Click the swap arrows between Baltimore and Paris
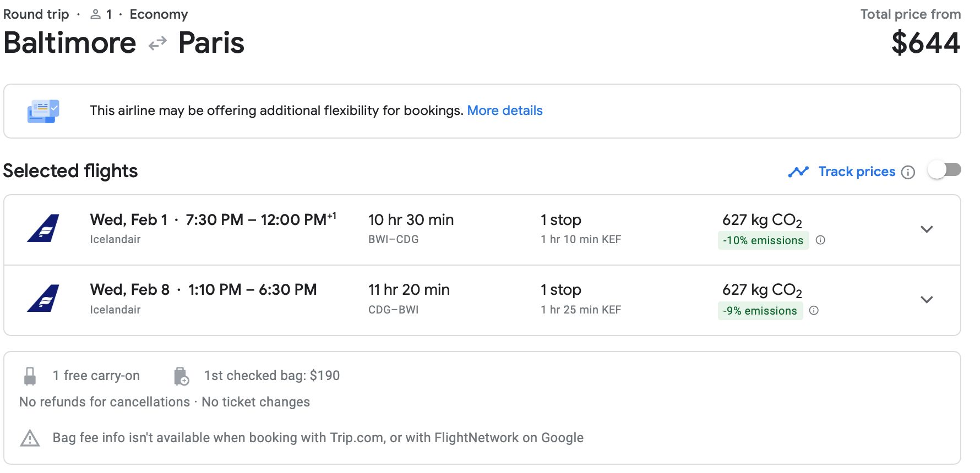The width and height of the screenshot is (980, 473). tap(157, 43)
